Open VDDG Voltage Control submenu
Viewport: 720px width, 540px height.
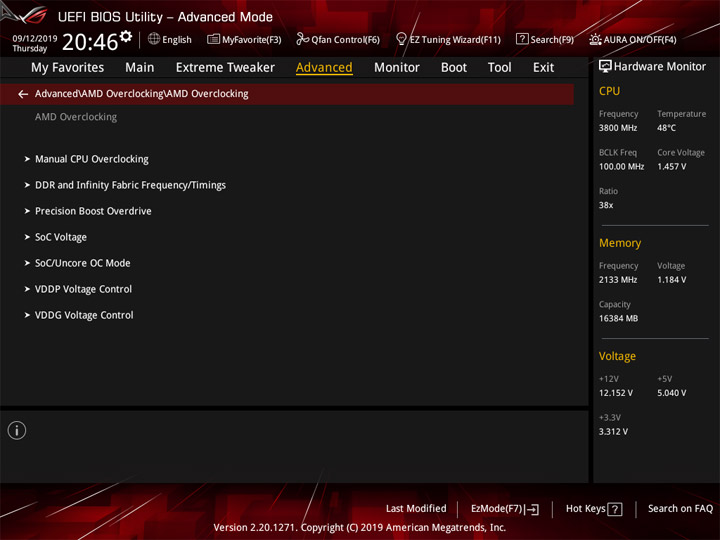[84, 315]
